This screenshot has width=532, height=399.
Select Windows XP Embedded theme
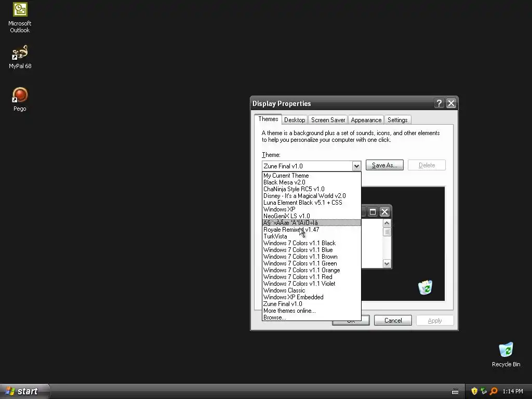312,297
